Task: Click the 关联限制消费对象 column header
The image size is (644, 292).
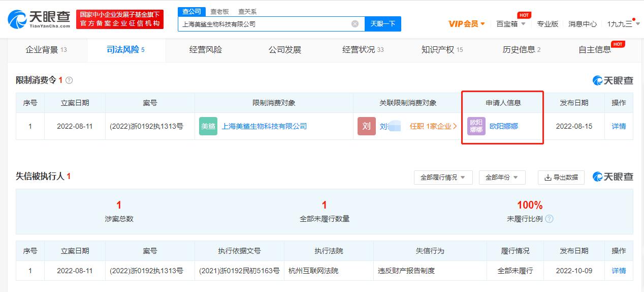Action: (408, 103)
